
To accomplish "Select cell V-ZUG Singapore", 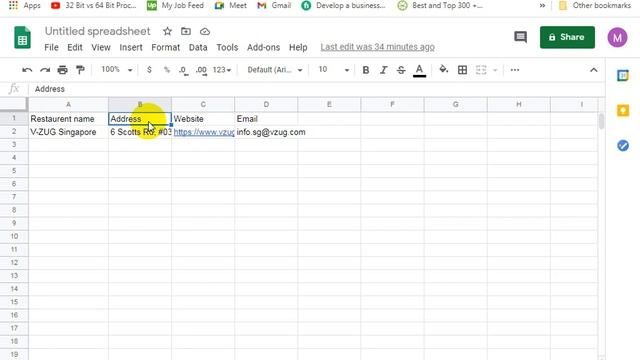I will pyautogui.click(x=68, y=132).
